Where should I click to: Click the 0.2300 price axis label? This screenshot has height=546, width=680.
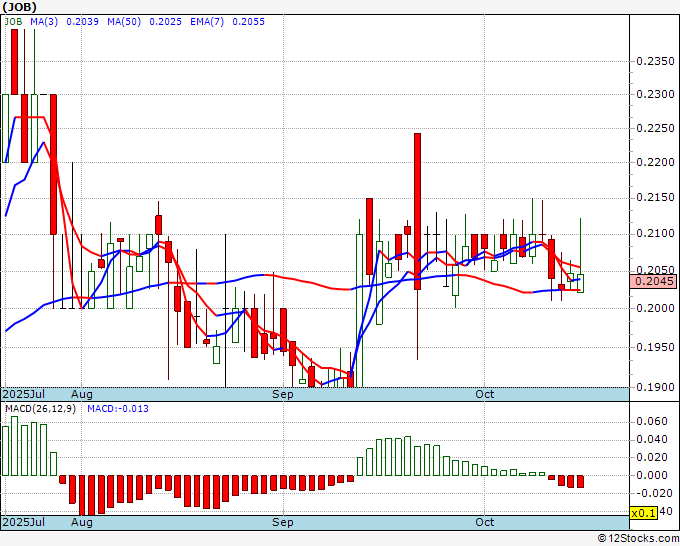coord(655,94)
